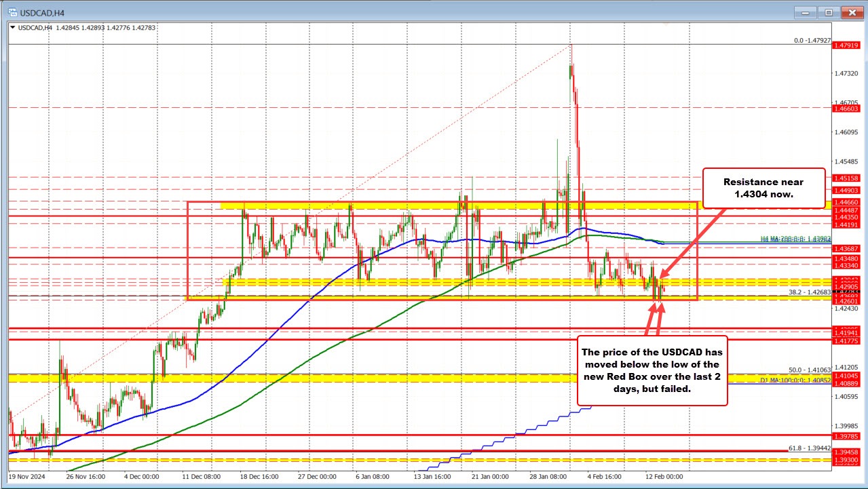The width and height of the screenshot is (868, 489).
Task: Select the 'Resistance near 1.4304 now.' annotation box
Action: pos(763,187)
